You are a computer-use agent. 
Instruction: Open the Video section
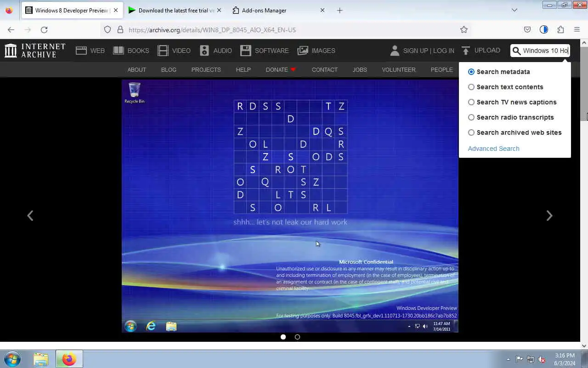point(174,51)
